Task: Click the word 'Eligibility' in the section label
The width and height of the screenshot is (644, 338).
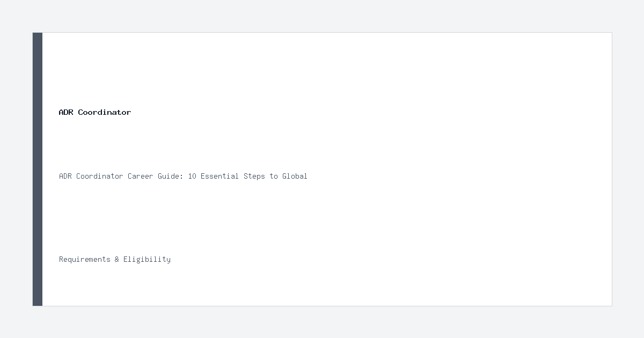Action: [x=147, y=259]
